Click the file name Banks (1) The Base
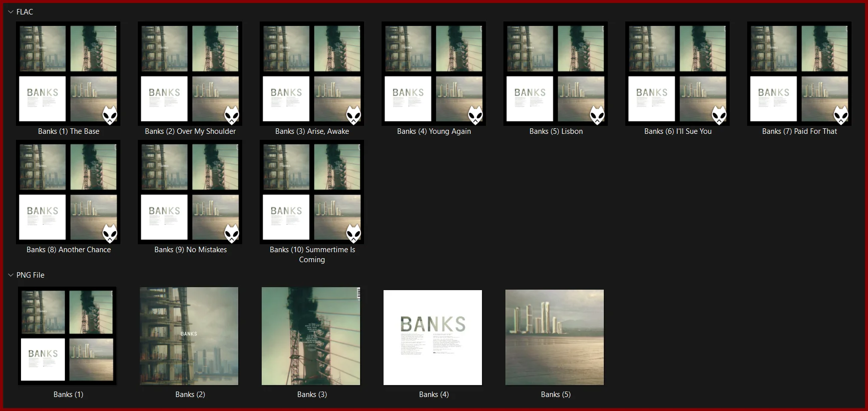 (x=69, y=131)
